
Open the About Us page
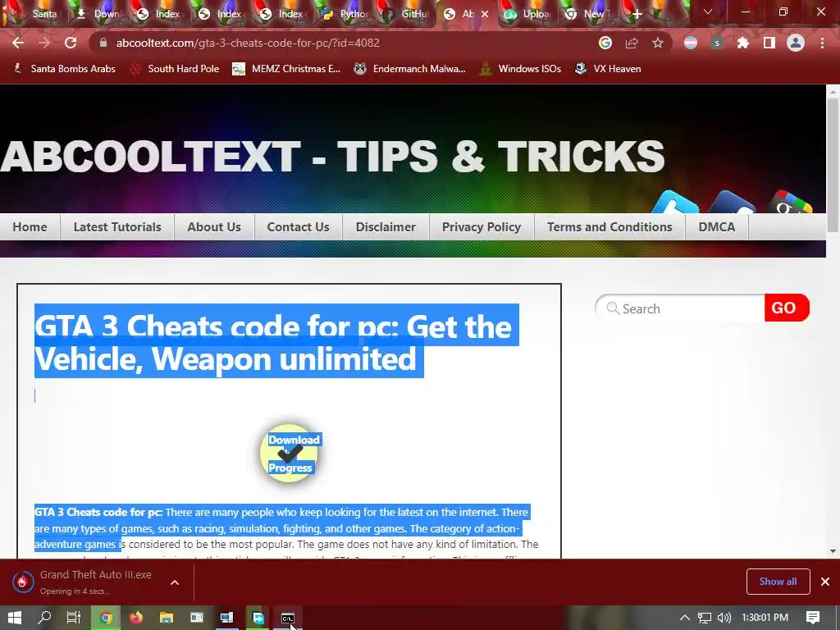pos(214,227)
